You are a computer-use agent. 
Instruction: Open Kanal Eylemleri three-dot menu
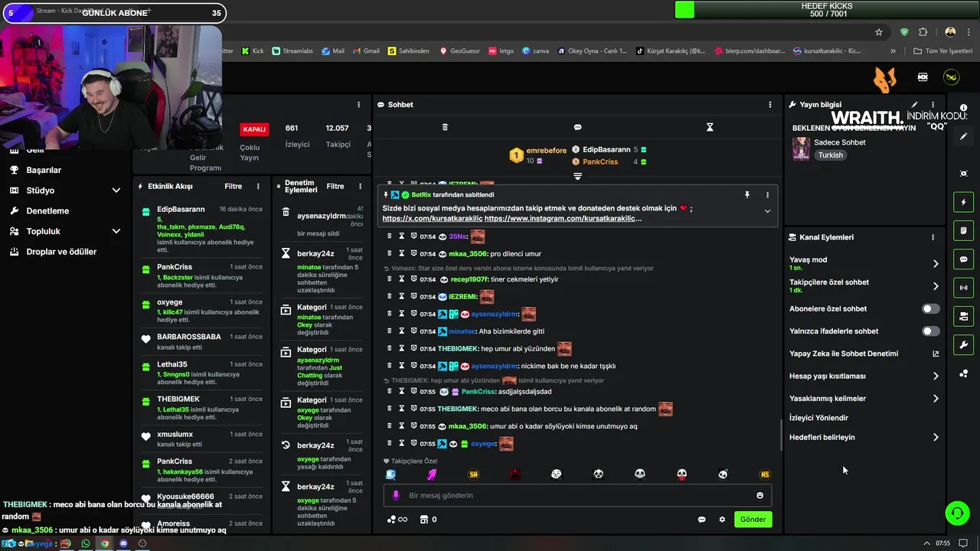click(933, 237)
